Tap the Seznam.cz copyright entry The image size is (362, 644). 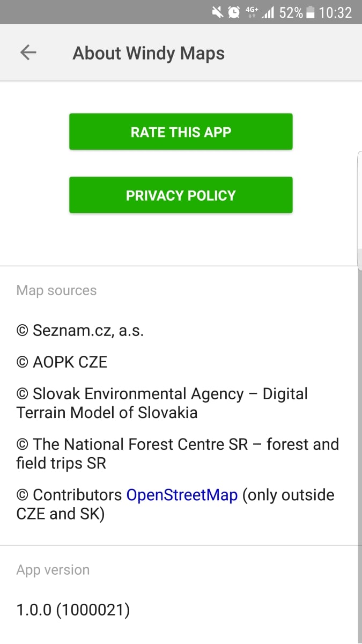click(80, 330)
